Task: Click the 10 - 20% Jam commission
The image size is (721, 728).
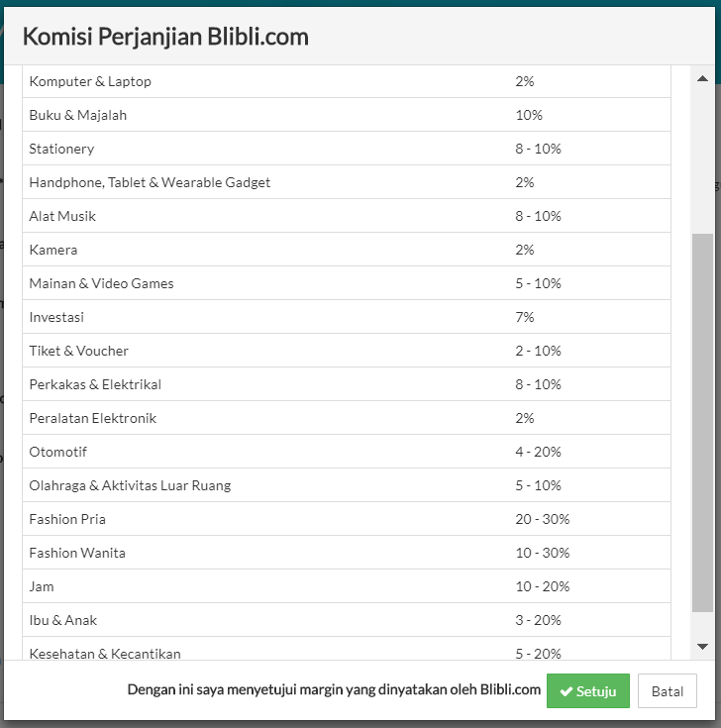Action: pyautogui.click(x=542, y=586)
